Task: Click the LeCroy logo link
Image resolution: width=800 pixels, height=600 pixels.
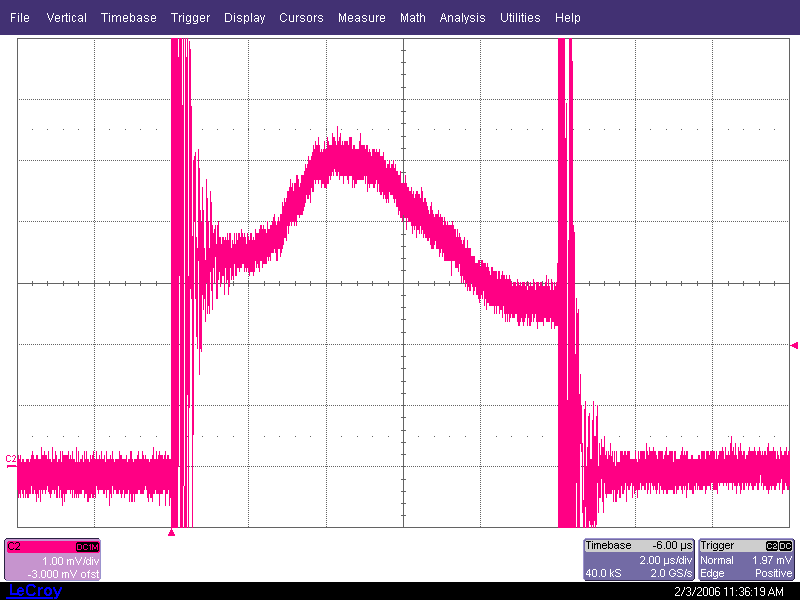Action: tap(35, 591)
